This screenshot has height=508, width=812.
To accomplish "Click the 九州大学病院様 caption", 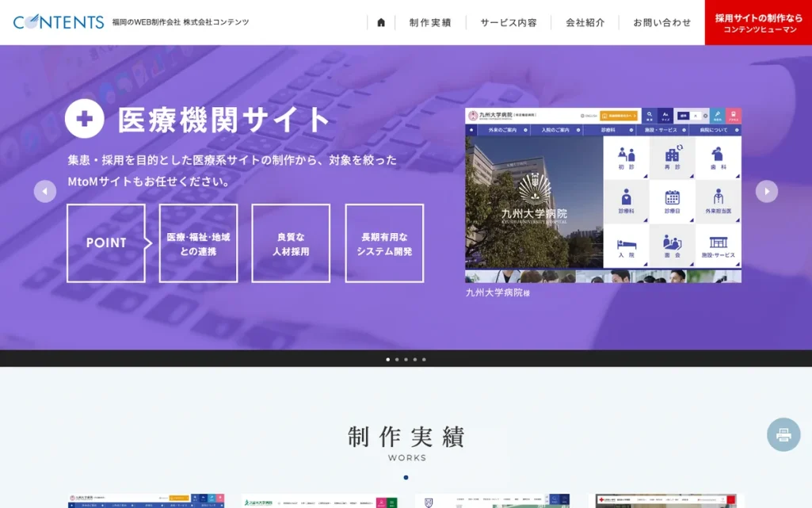I will (x=497, y=292).
